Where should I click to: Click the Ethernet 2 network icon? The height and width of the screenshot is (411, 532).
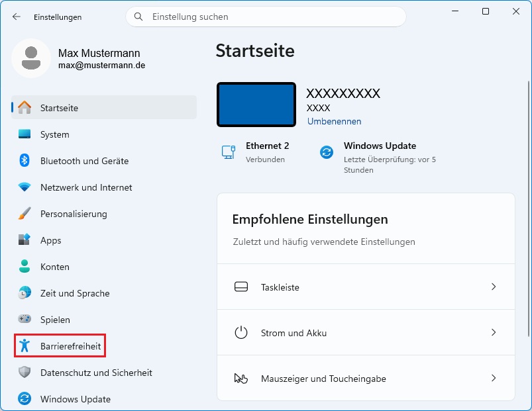229,152
